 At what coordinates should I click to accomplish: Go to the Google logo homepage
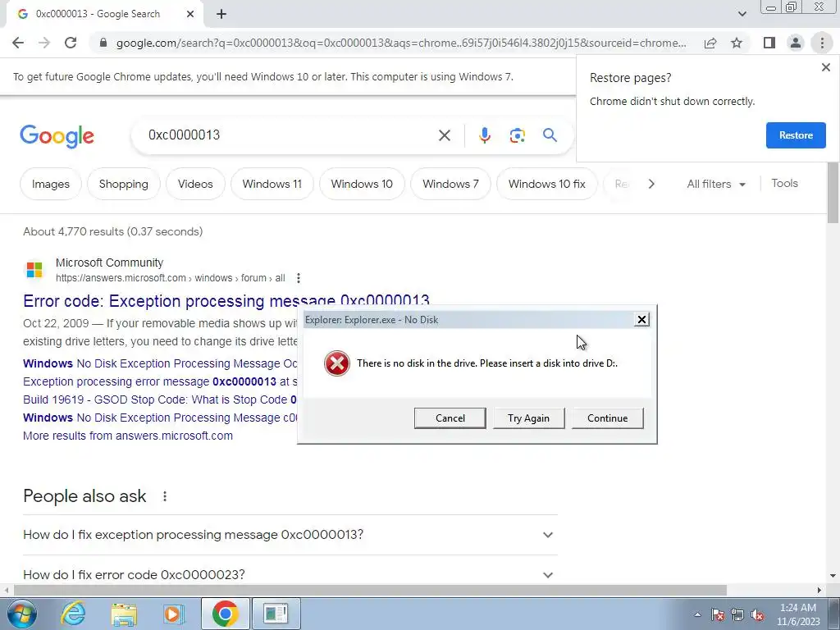pyautogui.click(x=57, y=136)
